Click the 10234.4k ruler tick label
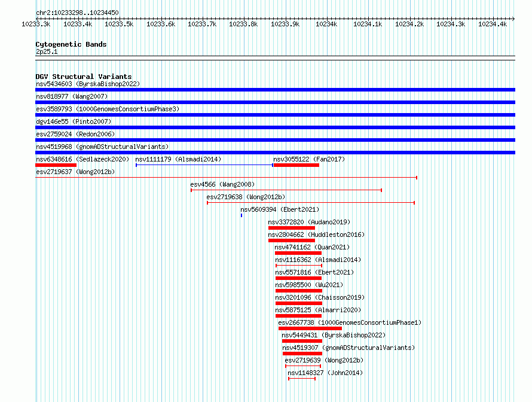The image size is (532, 402). click(x=493, y=24)
